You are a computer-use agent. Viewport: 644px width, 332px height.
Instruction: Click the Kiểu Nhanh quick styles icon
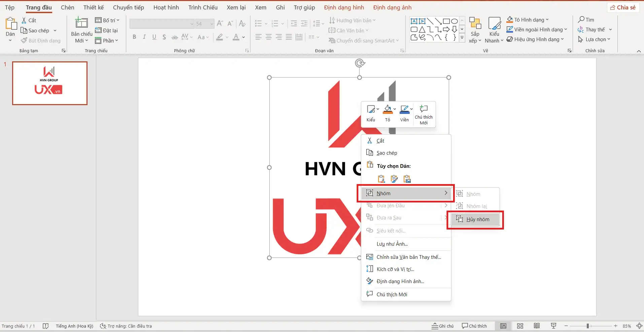pos(494,24)
